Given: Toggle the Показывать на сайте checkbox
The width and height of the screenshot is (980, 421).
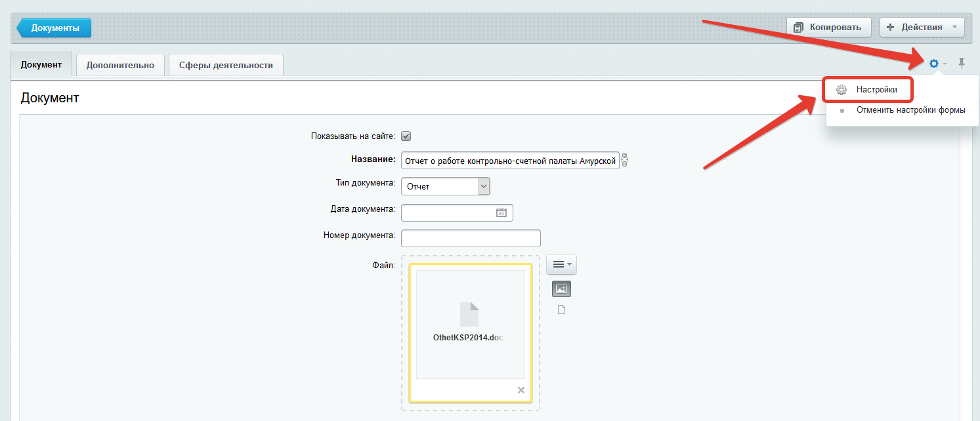Looking at the screenshot, I should (406, 136).
